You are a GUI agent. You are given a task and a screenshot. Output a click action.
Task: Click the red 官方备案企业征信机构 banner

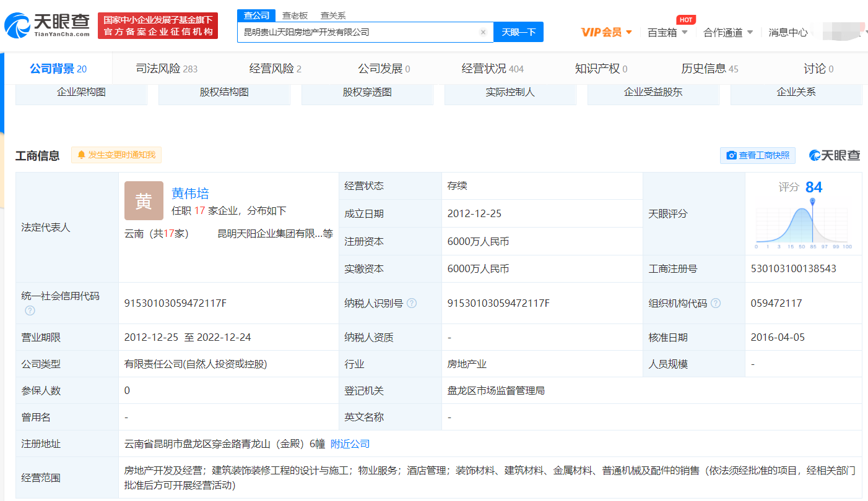[158, 26]
